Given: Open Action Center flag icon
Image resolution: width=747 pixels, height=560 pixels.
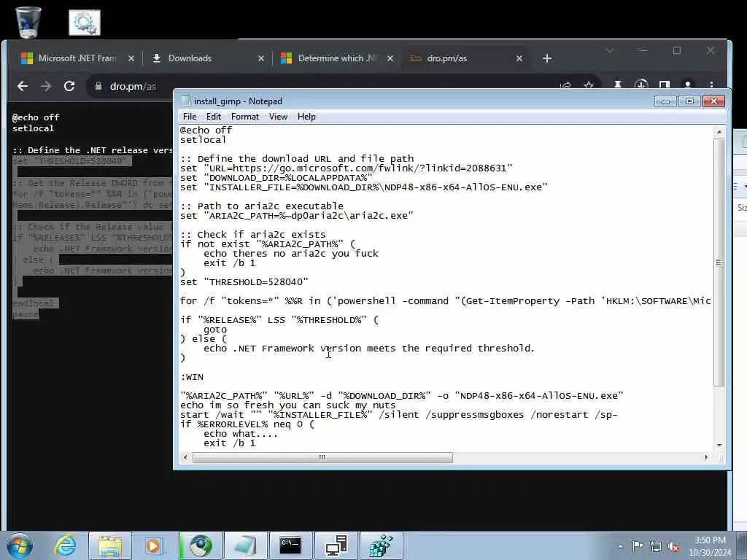Looking at the screenshot, I should [x=638, y=545].
